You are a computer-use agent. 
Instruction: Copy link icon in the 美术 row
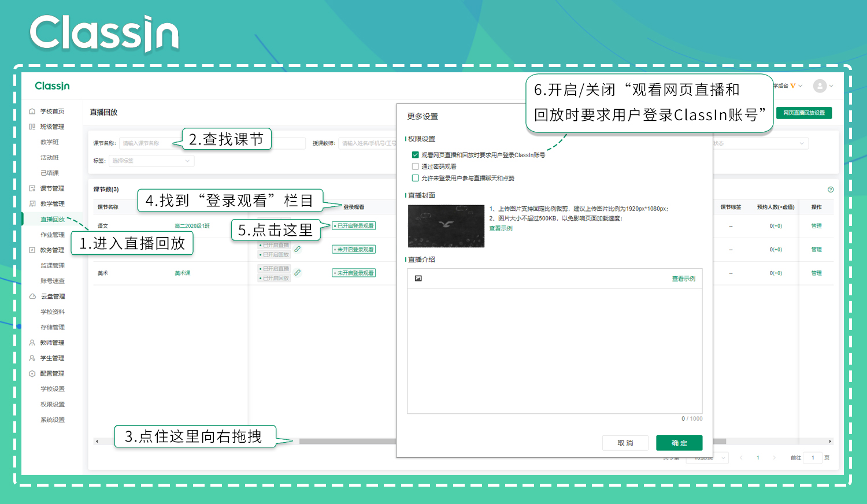click(x=297, y=273)
